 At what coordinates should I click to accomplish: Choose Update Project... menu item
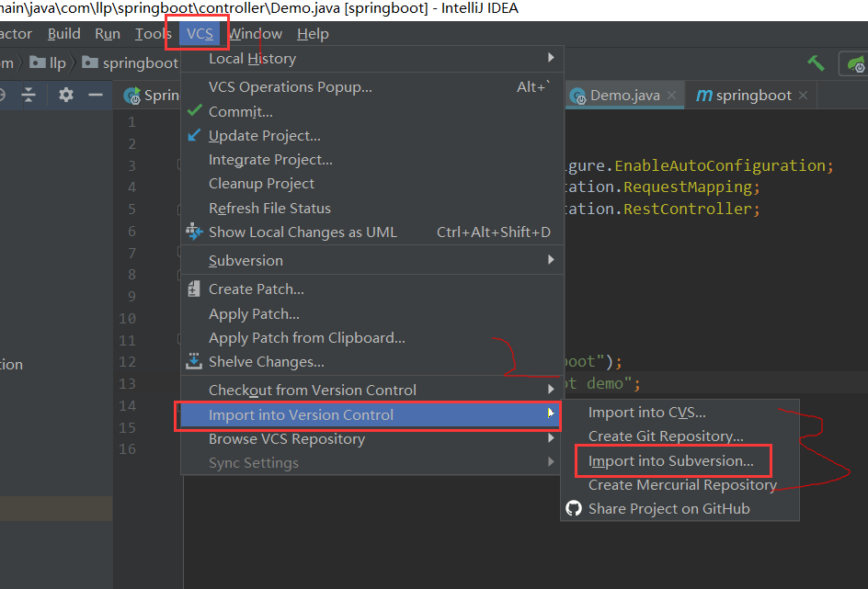[x=372, y=135]
